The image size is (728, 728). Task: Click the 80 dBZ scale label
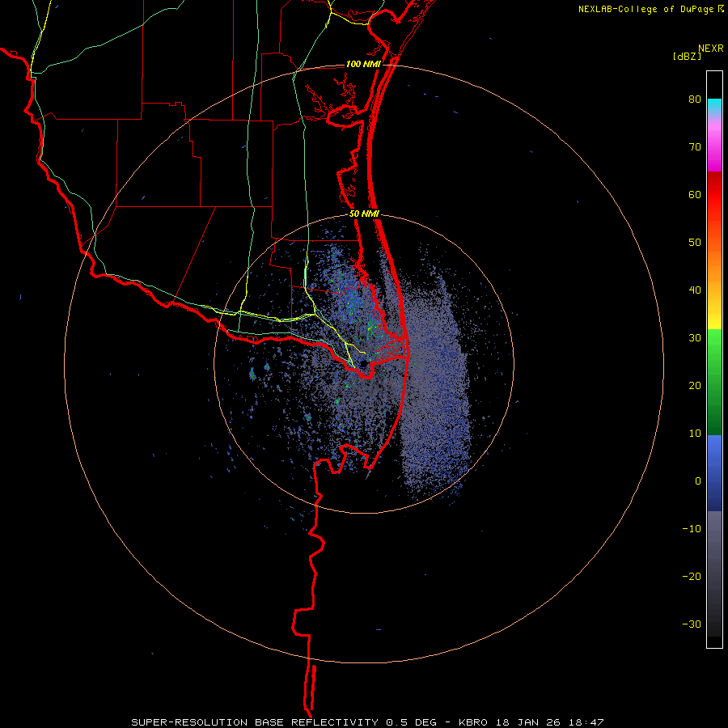coord(695,99)
